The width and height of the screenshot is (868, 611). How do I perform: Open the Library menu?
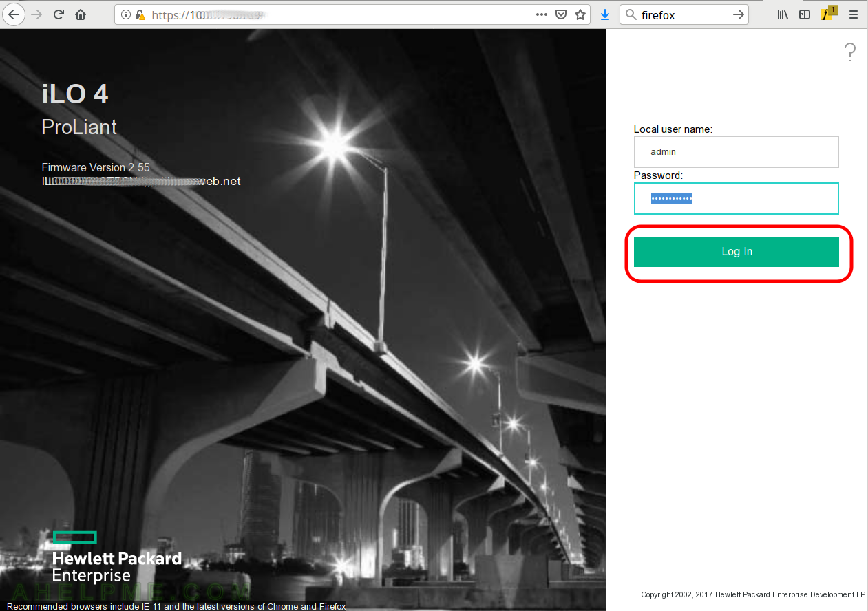tap(783, 14)
